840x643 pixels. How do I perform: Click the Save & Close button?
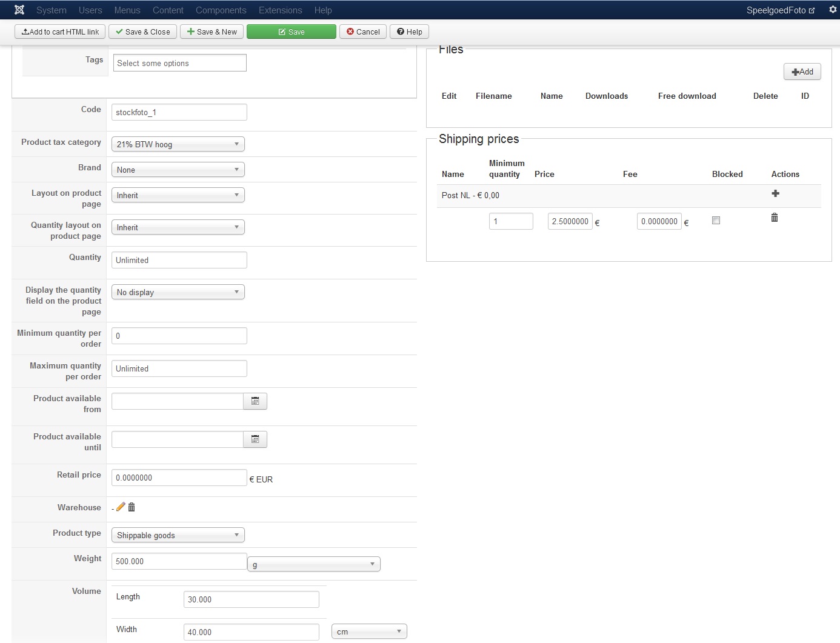tap(143, 32)
